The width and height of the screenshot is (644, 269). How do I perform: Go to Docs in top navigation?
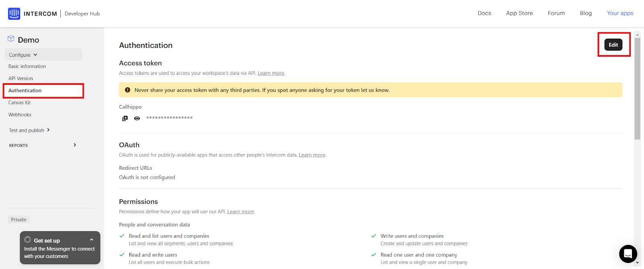click(484, 13)
